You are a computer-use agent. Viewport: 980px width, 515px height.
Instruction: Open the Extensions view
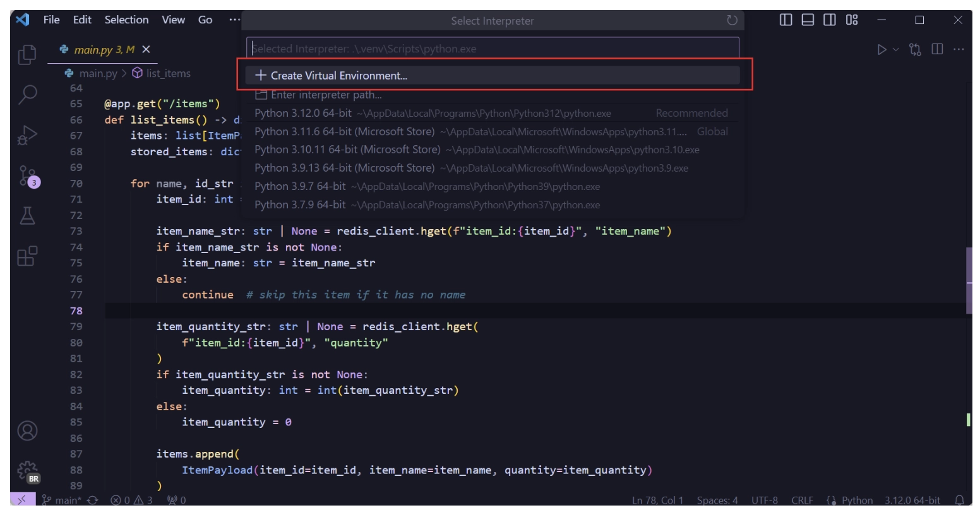point(27,256)
